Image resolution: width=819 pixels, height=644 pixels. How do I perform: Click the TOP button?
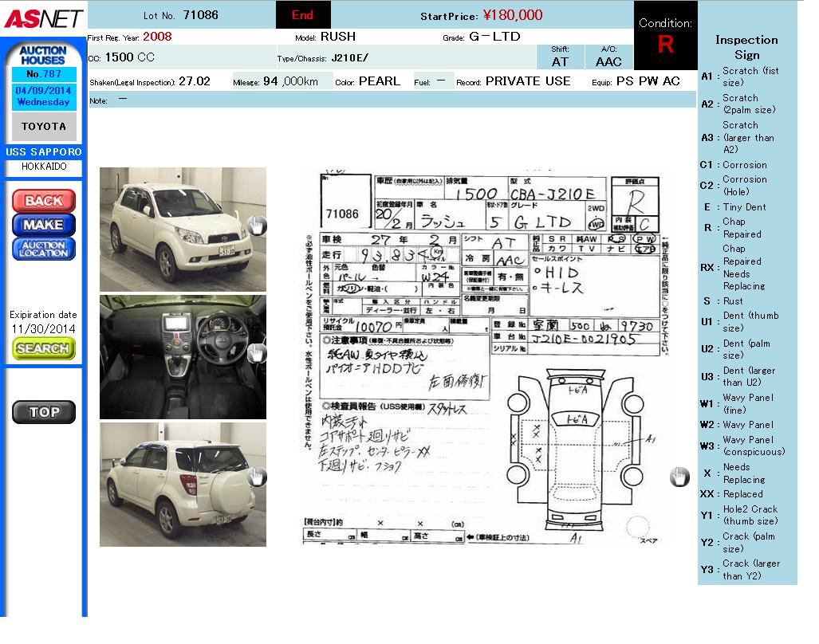(44, 412)
